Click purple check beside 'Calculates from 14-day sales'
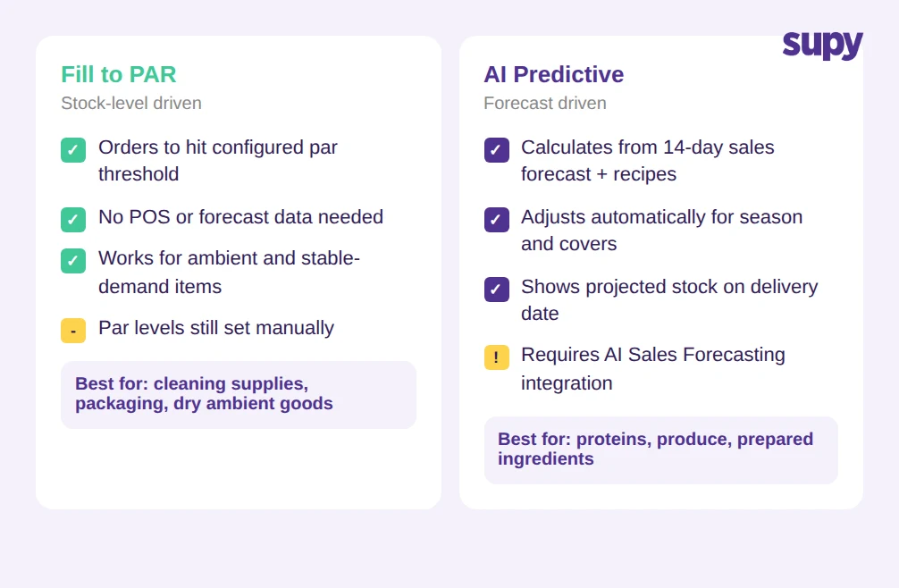 [497, 150]
